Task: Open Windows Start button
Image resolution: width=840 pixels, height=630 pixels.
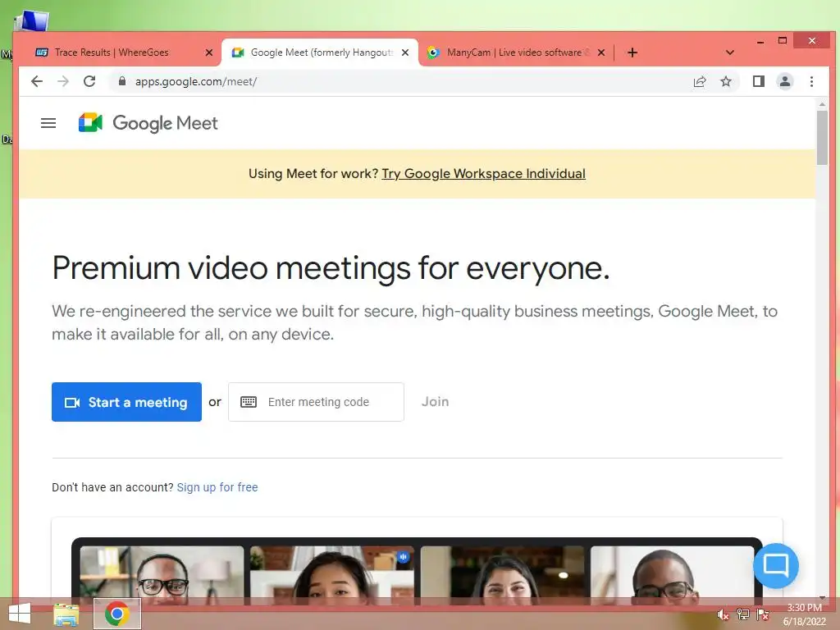Action: point(20,614)
